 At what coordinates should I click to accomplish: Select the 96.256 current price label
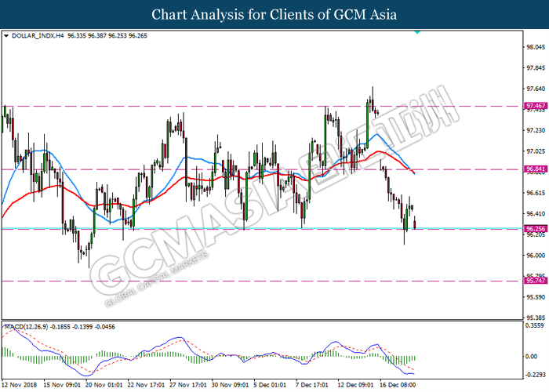[x=536, y=229]
